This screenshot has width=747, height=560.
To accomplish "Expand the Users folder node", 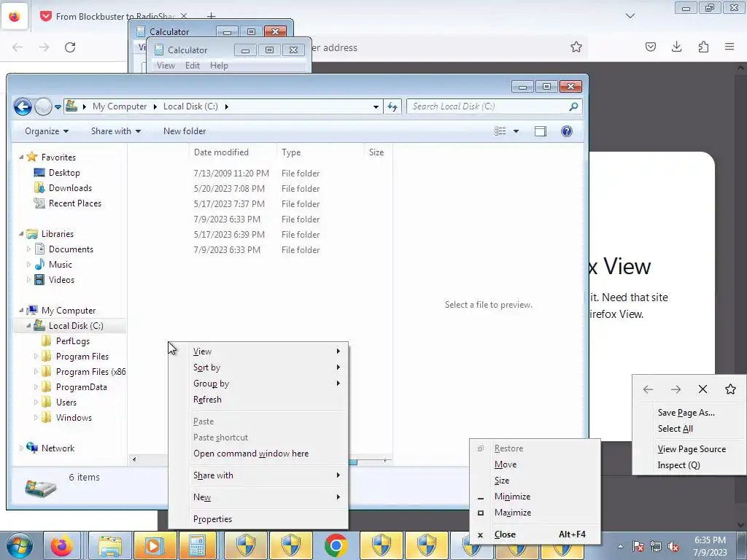I will [x=36, y=402].
